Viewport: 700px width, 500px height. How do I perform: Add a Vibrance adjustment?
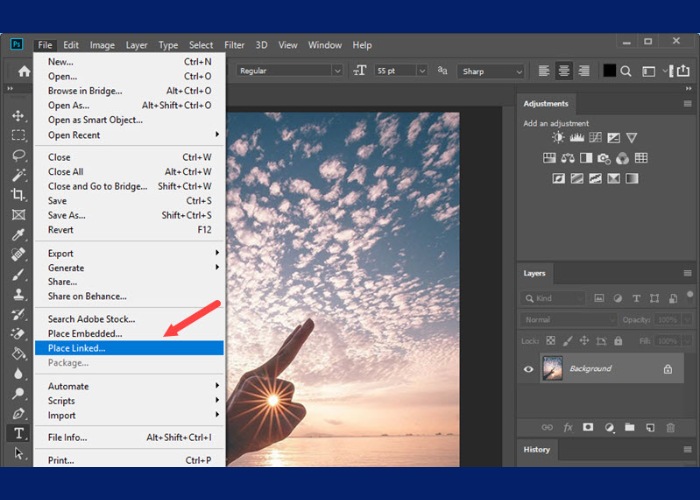coord(632,138)
